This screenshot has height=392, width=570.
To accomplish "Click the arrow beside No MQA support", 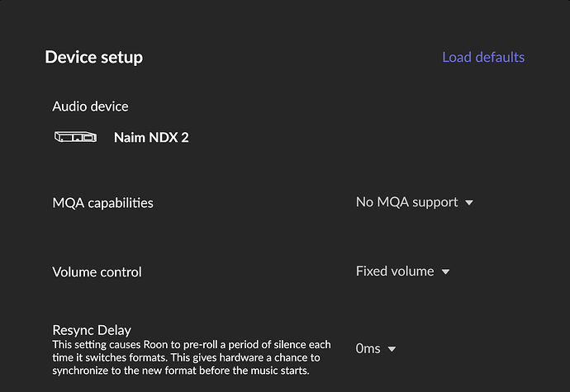I will pyautogui.click(x=469, y=202).
